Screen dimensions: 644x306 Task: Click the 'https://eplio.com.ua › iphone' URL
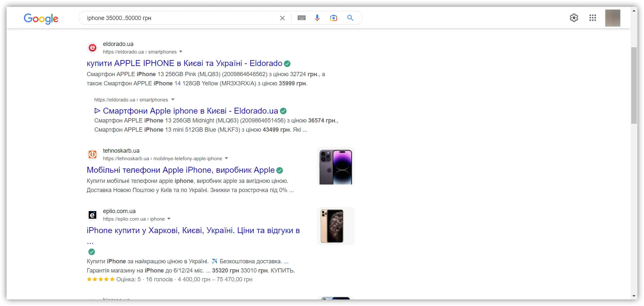pos(134,219)
